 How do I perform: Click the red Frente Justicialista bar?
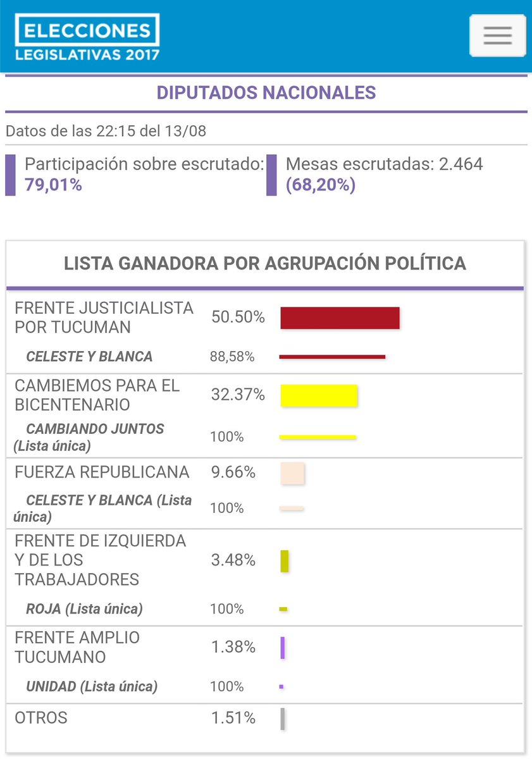pyautogui.click(x=340, y=318)
